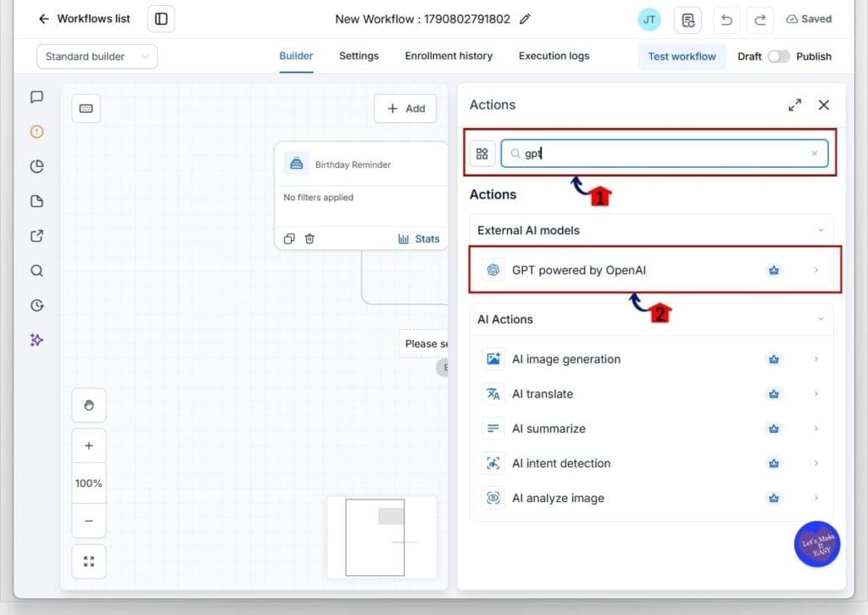The image size is (868, 615).
Task: Click the AI intent detection chevron
Action: coord(816,463)
